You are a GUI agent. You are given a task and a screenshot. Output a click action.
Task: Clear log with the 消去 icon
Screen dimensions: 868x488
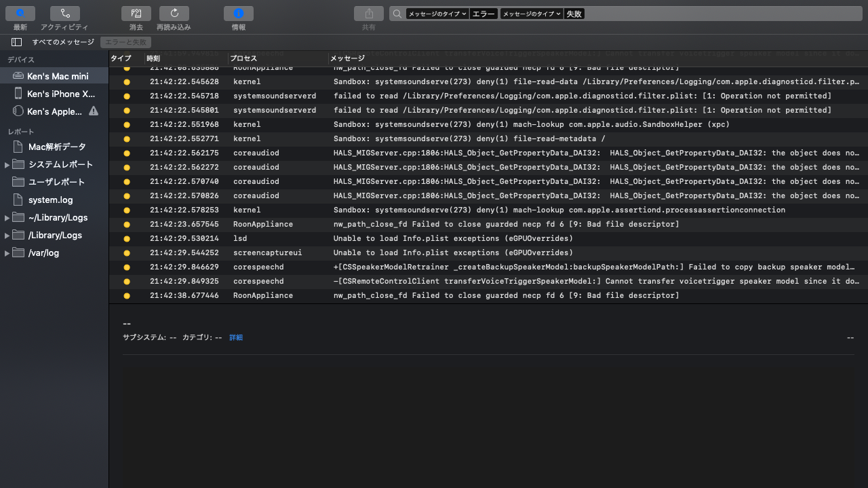136,14
